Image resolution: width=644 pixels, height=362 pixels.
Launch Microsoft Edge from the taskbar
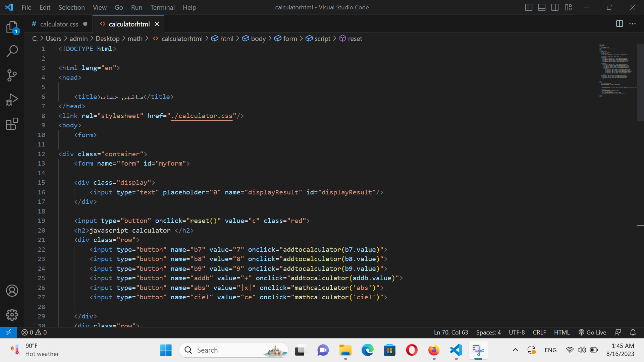[x=367, y=350]
